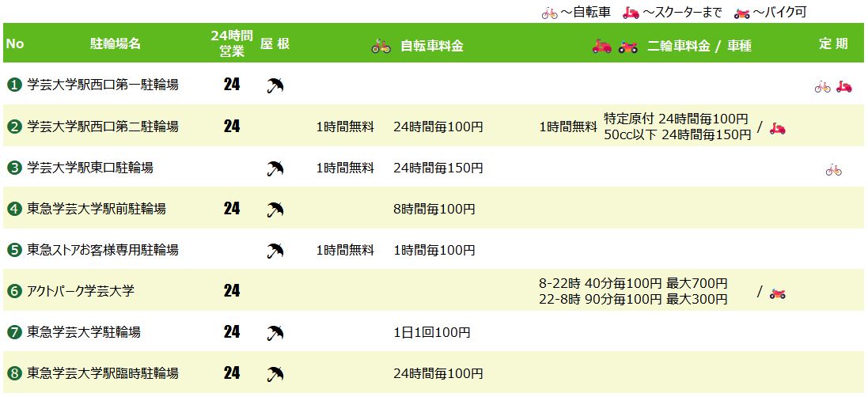Click number 1 badge
This screenshot has height=397, width=868.
(14, 85)
